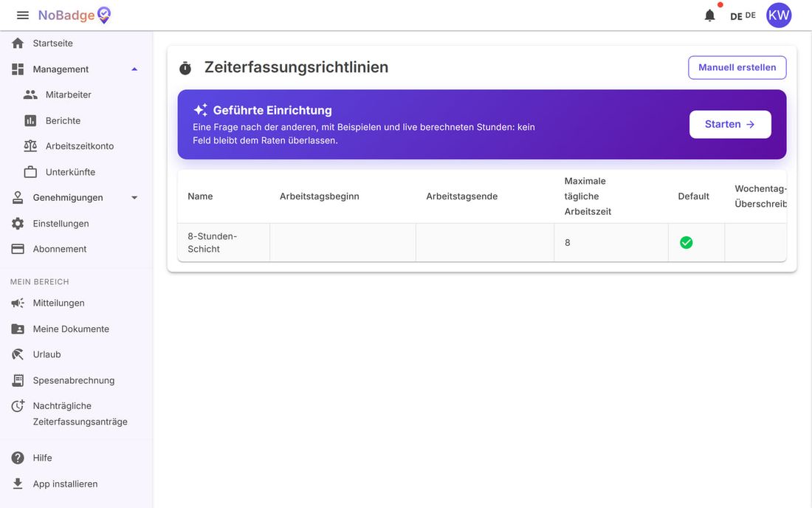812x508 pixels.
Task: Click the Urlaub beach umbrella icon
Action: tap(18, 354)
